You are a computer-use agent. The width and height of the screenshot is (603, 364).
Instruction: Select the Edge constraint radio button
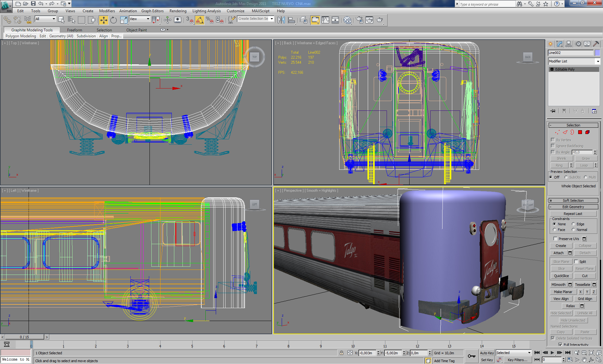click(573, 224)
